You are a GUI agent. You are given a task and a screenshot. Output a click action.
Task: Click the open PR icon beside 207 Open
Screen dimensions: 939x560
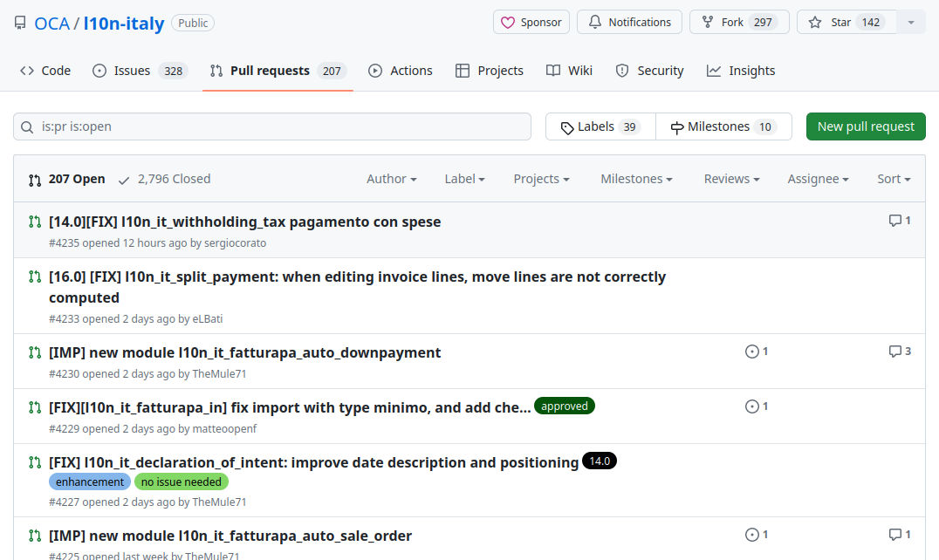tap(35, 180)
